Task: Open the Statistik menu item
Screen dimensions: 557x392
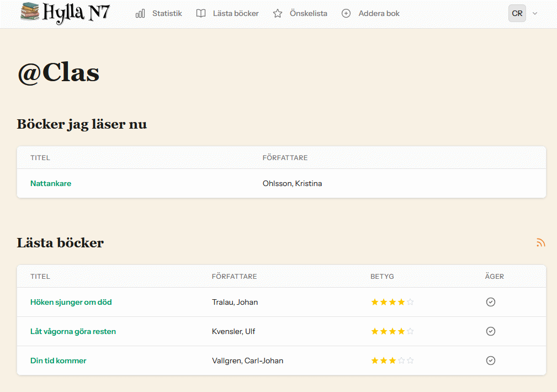Action: click(x=167, y=13)
